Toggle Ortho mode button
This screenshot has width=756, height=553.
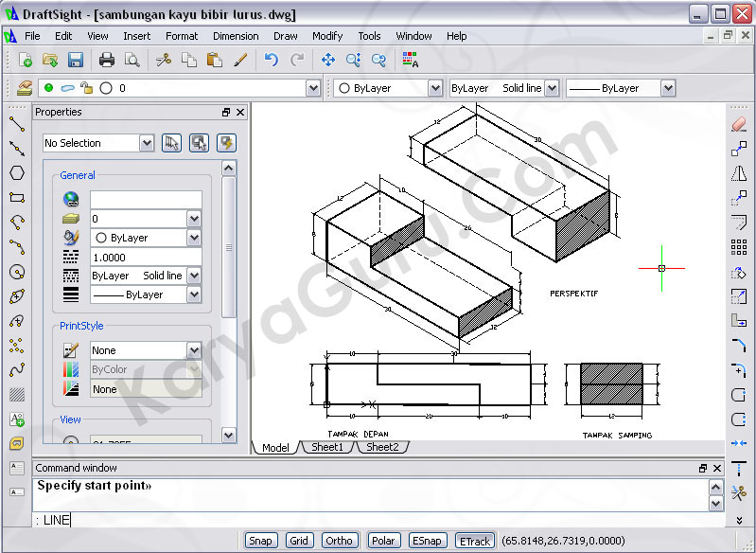[x=339, y=541]
